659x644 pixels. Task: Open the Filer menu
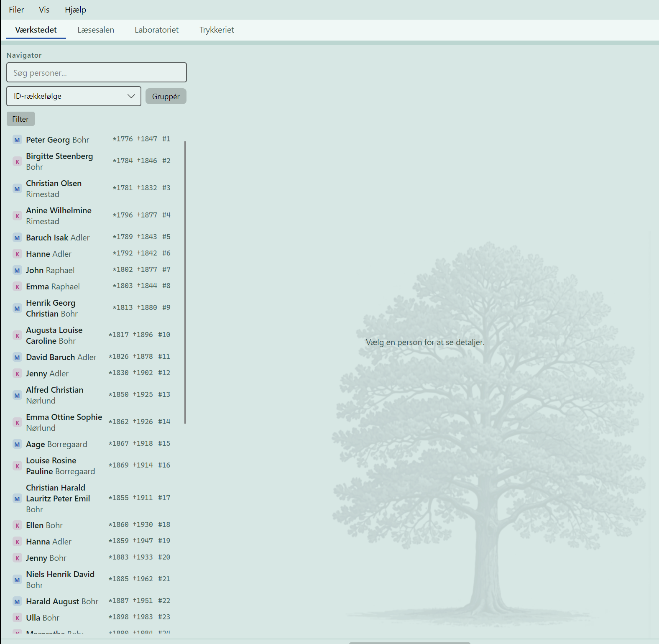click(16, 10)
